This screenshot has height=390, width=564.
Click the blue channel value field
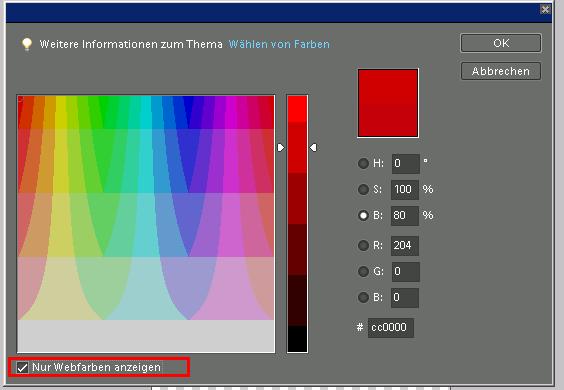pos(405,298)
